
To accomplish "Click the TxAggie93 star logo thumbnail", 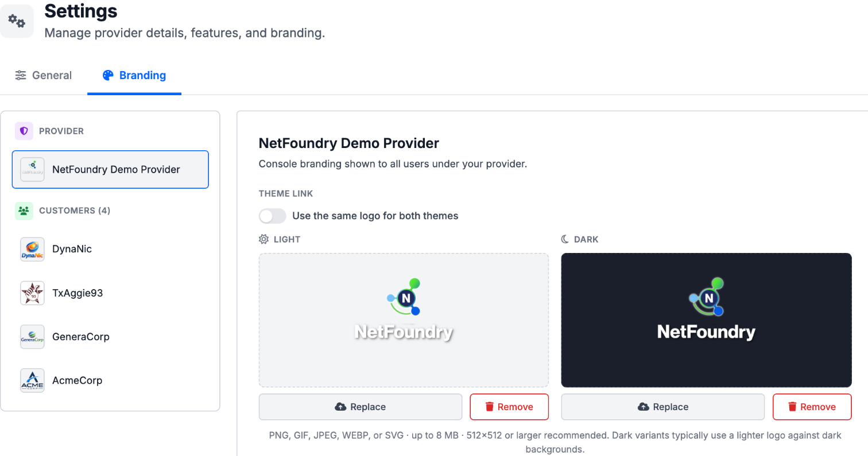I will [x=32, y=293].
